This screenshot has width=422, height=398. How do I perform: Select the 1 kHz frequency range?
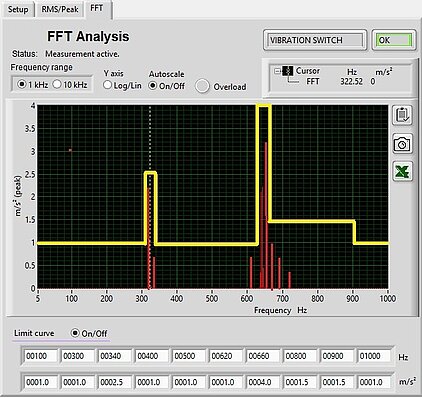coord(22,84)
